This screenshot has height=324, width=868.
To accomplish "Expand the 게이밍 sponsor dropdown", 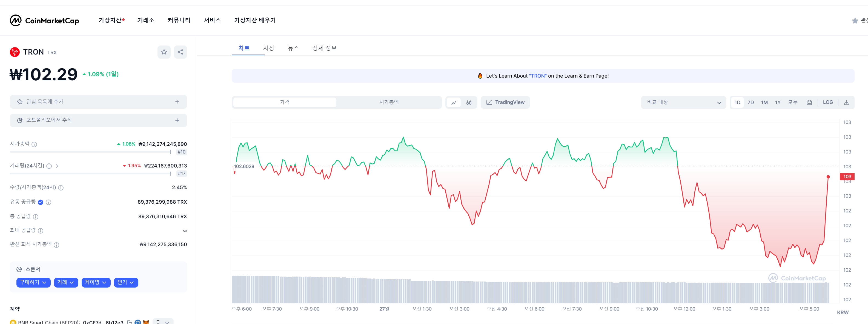I will point(96,282).
